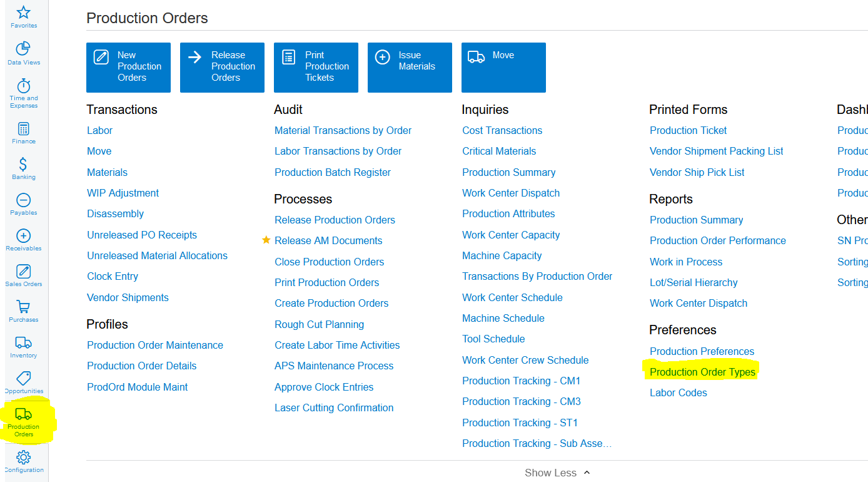Open Production Order Types link
This screenshot has width=868, height=482.
[702, 372]
